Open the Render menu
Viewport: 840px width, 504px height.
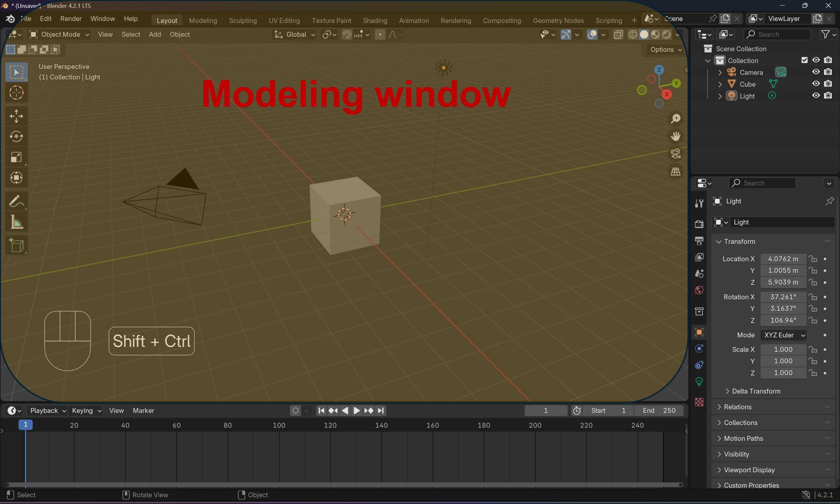pyautogui.click(x=71, y=18)
